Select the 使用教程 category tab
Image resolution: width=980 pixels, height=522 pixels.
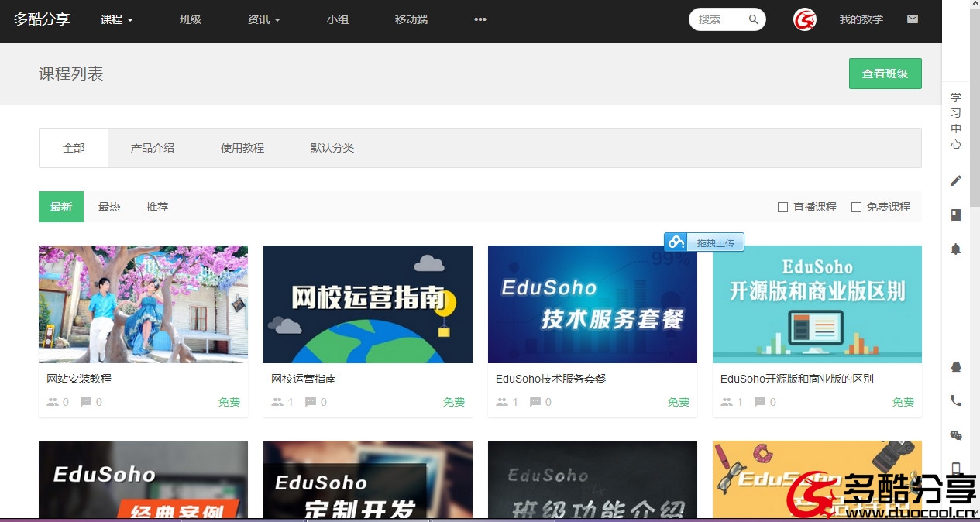242,148
